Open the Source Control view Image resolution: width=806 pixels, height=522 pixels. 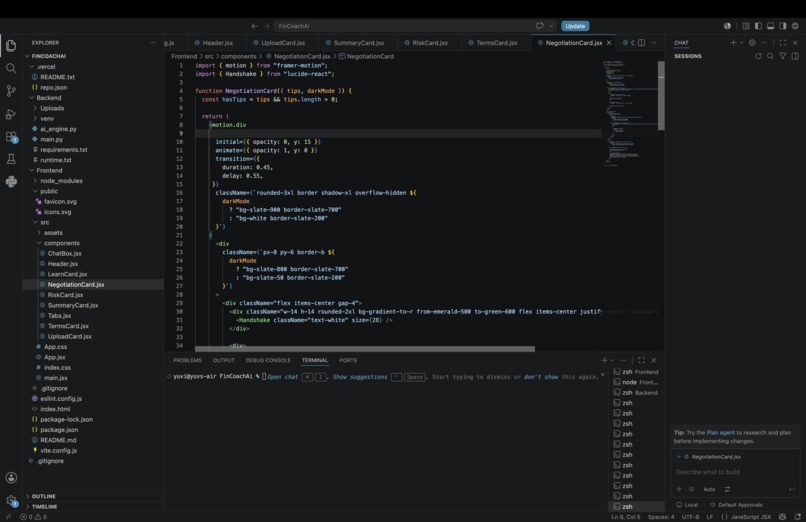(x=11, y=91)
